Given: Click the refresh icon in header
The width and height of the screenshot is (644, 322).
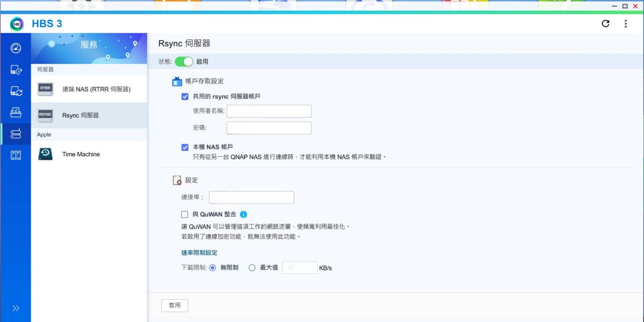Looking at the screenshot, I should [x=605, y=24].
